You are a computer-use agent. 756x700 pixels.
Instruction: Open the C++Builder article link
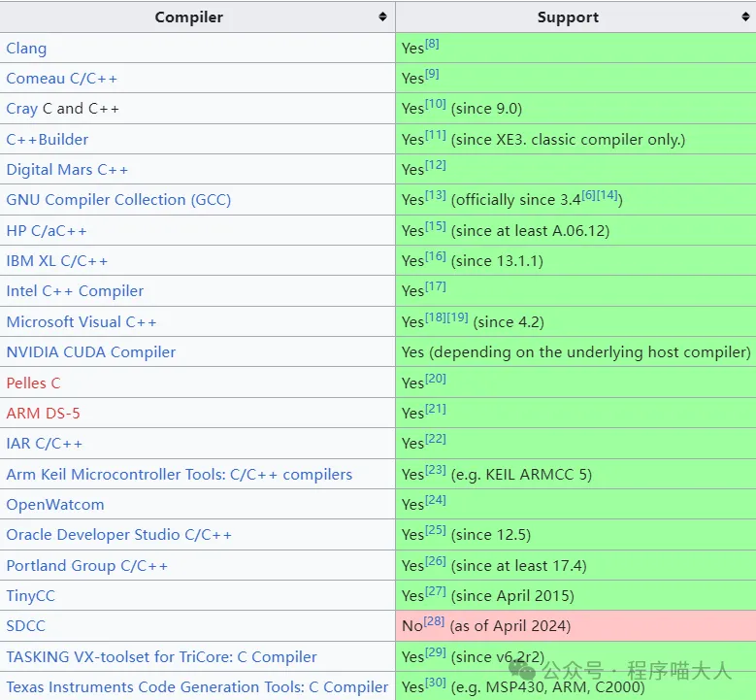pyautogui.click(x=48, y=140)
